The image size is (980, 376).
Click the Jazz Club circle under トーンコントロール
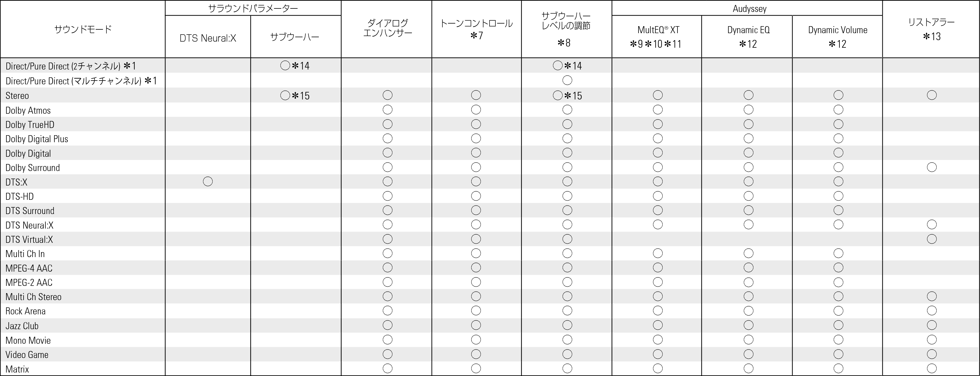coord(476,325)
